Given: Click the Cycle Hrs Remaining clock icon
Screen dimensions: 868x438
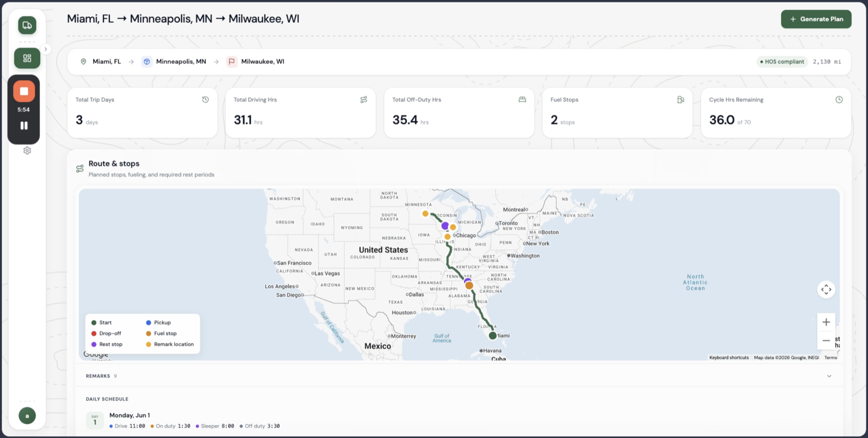Looking at the screenshot, I should 839,99.
